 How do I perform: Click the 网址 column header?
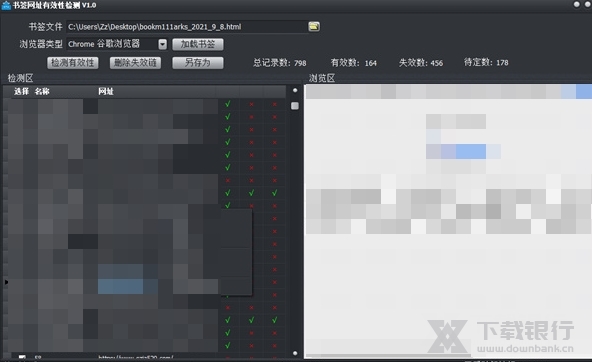pyautogui.click(x=106, y=91)
